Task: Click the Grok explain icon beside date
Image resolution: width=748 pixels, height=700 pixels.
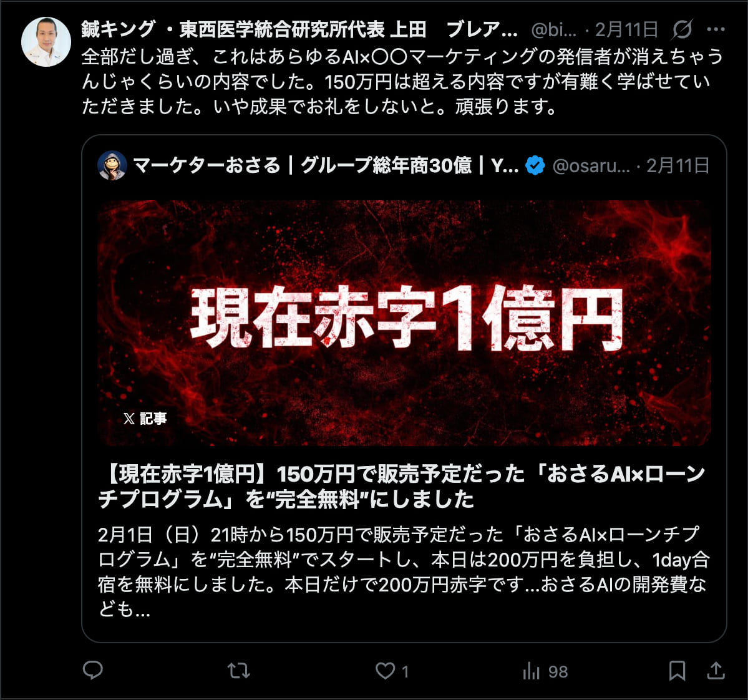Action: [682, 30]
